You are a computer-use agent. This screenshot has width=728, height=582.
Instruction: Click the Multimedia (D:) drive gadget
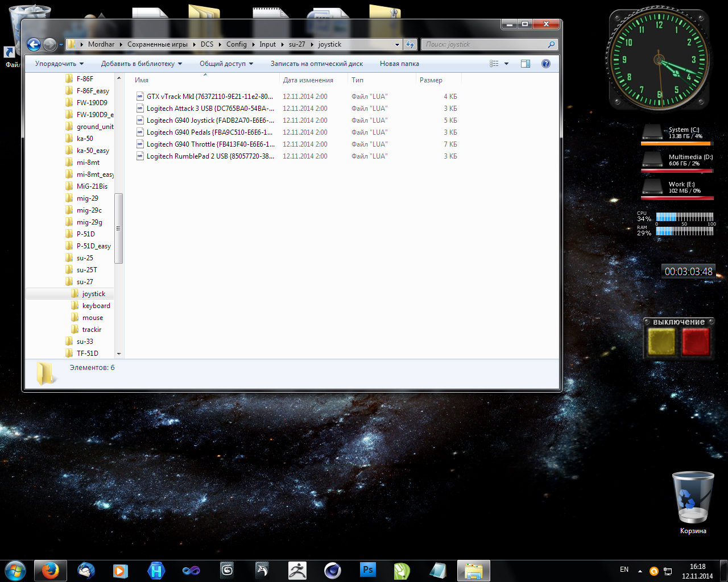point(677,163)
